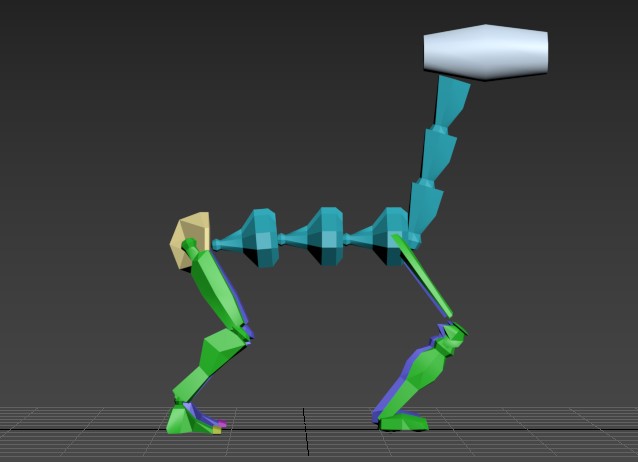Click the front leg green knee joint

pos(451,337)
